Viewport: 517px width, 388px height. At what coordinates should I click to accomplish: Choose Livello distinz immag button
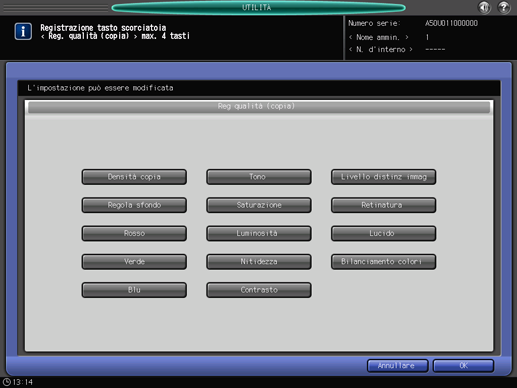(383, 177)
